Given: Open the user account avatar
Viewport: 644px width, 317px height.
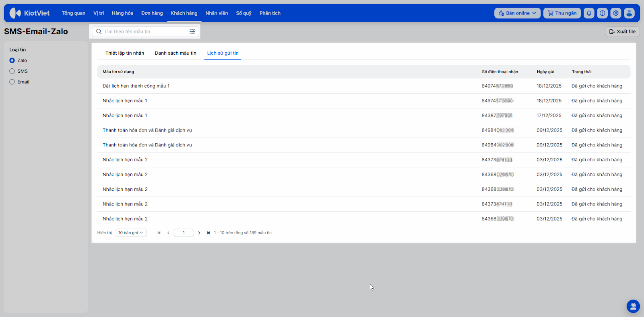Looking at the screenshot, I should click(x=629, y=13).
